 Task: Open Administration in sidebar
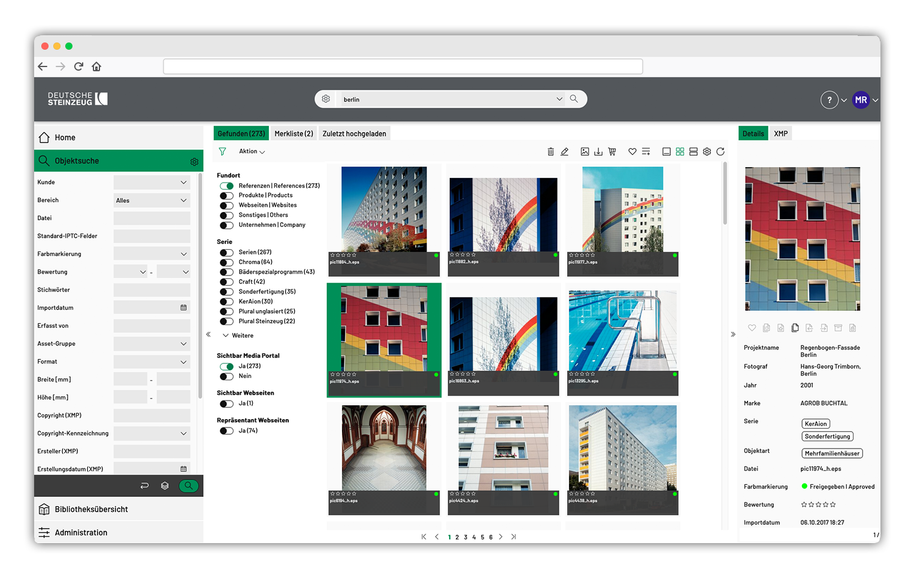pyautogui.click(x=119, y=532)
